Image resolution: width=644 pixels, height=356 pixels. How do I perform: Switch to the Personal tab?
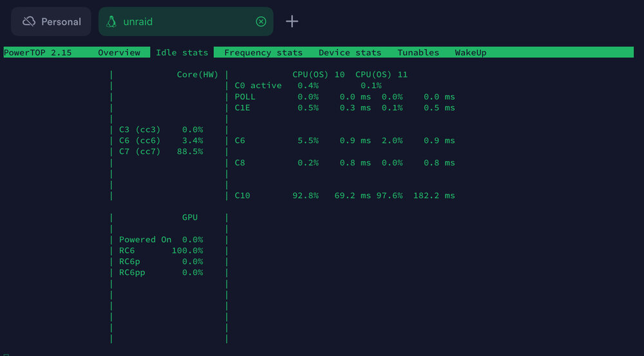point(51,21)
